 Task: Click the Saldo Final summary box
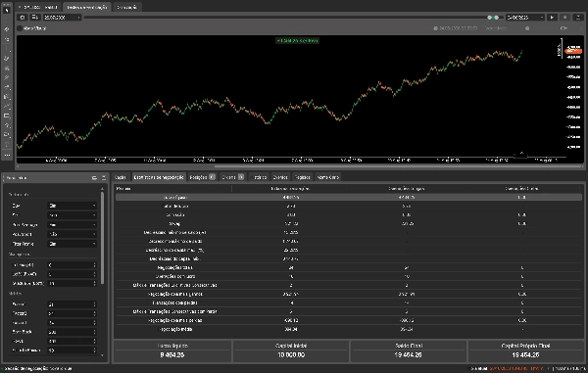(x=408, y=350)
